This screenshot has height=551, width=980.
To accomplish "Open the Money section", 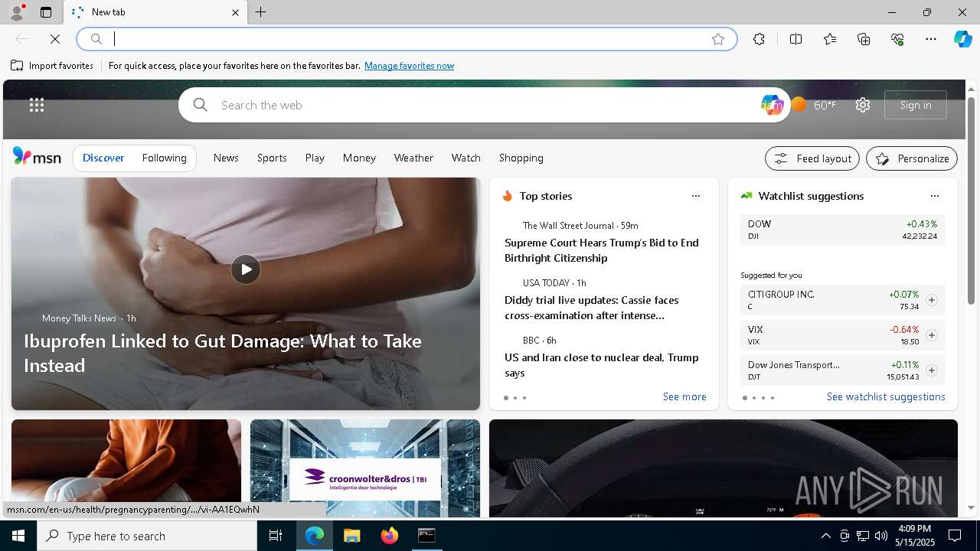I will coord(359,158).
